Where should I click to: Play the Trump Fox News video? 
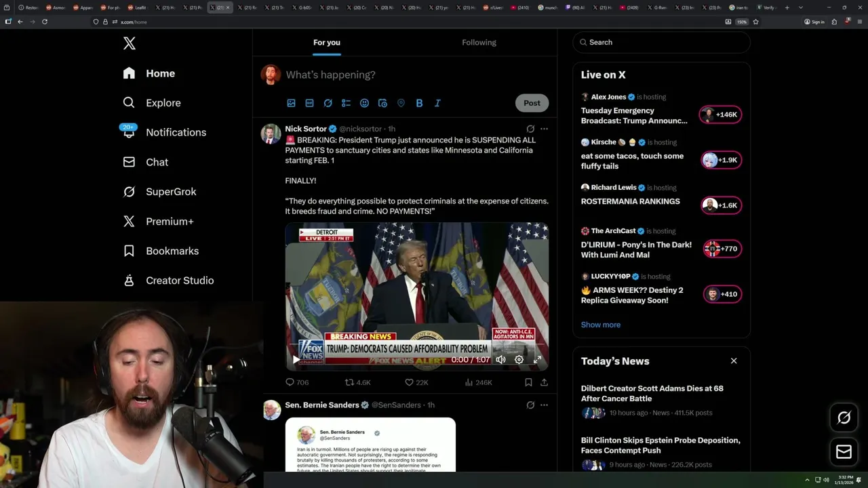click(x=296, y=360)
